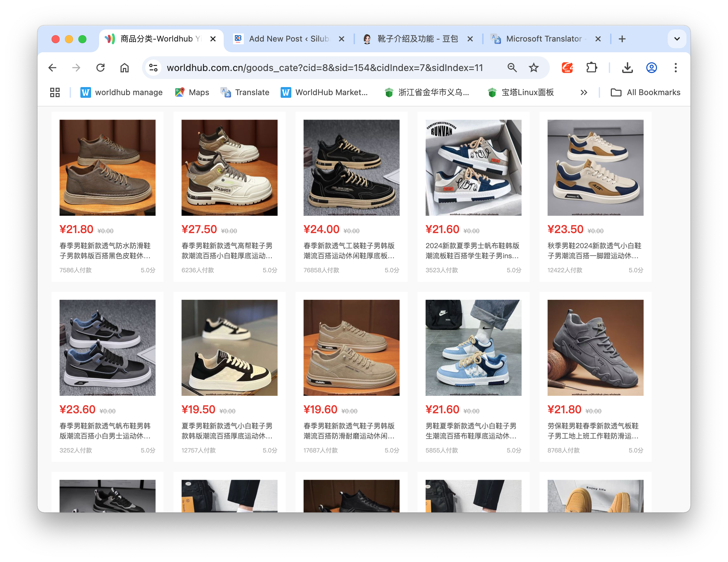Click the browser back arrow

click(53, 68)
